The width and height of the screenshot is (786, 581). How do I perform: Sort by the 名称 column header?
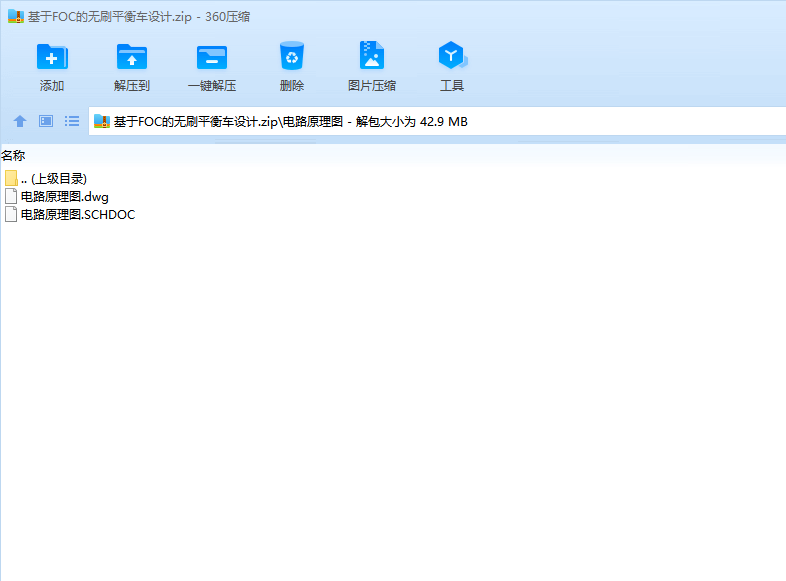pyautogui.click(x=13, y=156)
